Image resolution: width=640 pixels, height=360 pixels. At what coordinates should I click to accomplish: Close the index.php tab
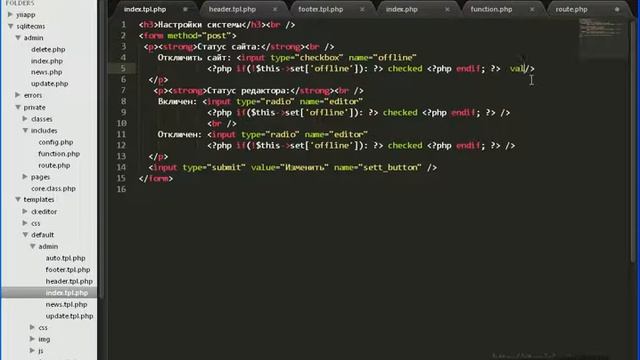click(x=447, y=9)
